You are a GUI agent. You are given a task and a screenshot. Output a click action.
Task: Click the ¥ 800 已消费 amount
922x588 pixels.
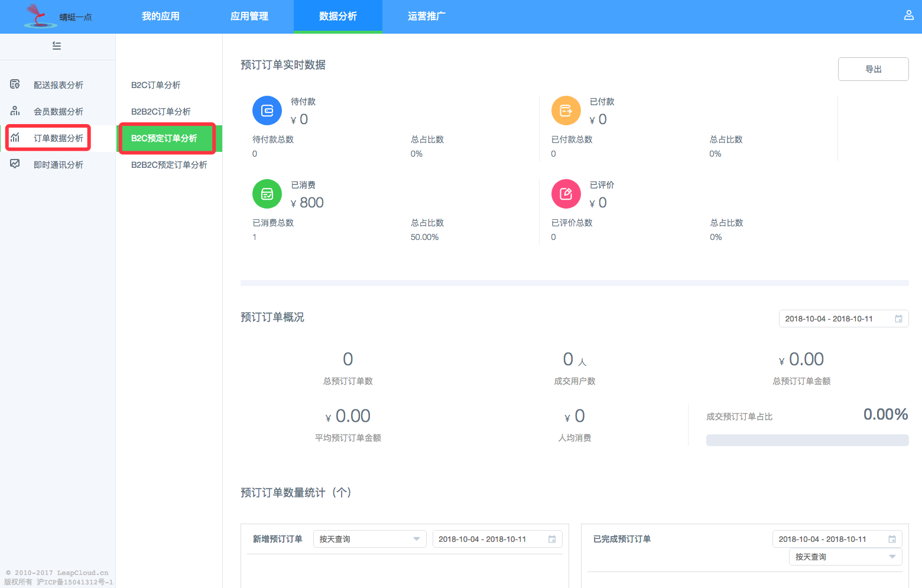click(307, 203)
